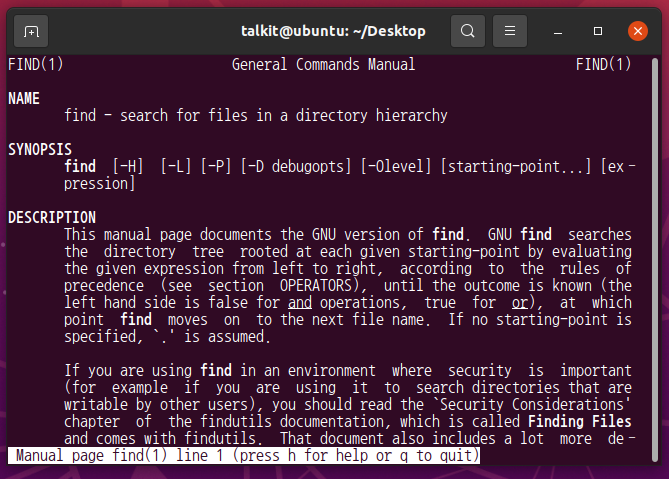Open the terminal search tool

click(468, 31)
